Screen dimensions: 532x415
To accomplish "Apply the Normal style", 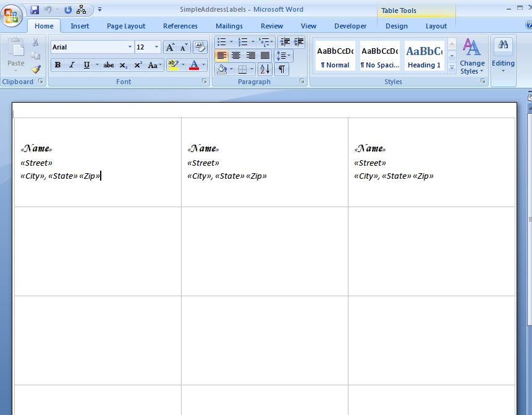I will coord(336,56).
